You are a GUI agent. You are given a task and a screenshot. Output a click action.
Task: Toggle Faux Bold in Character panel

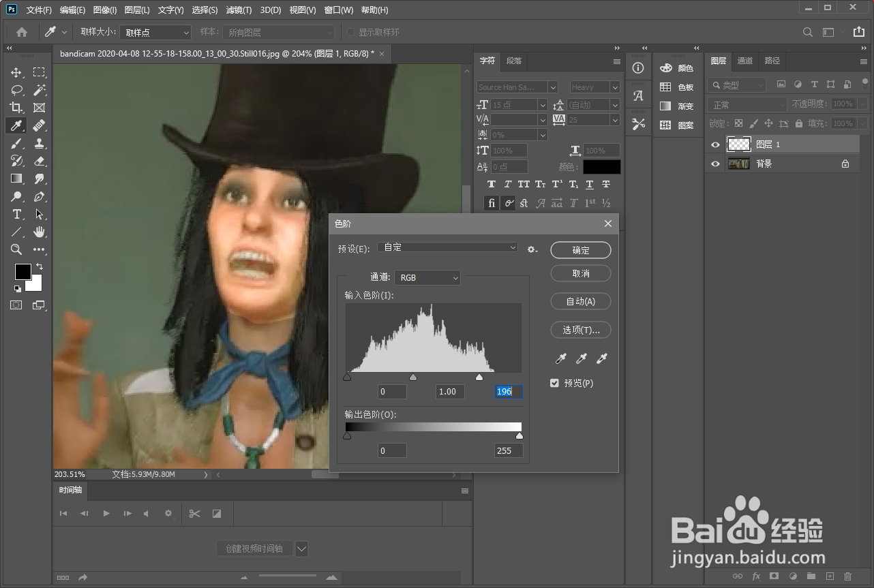[492, 185]
